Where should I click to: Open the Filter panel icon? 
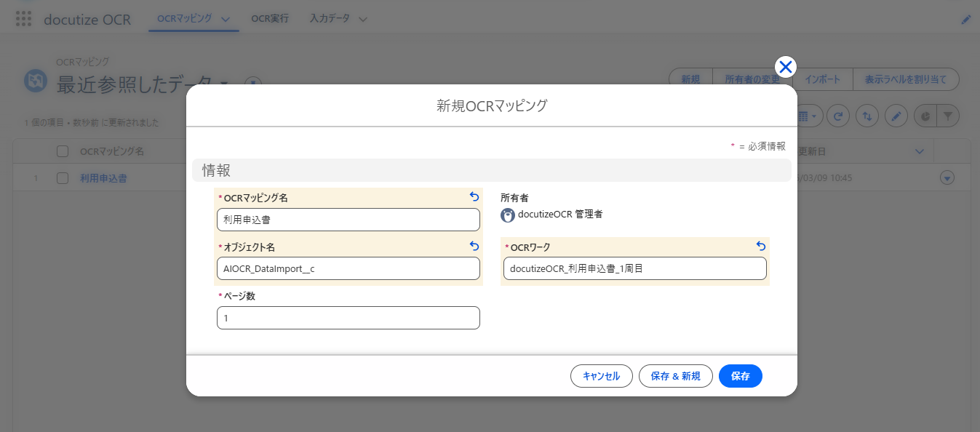coord(947,116)
